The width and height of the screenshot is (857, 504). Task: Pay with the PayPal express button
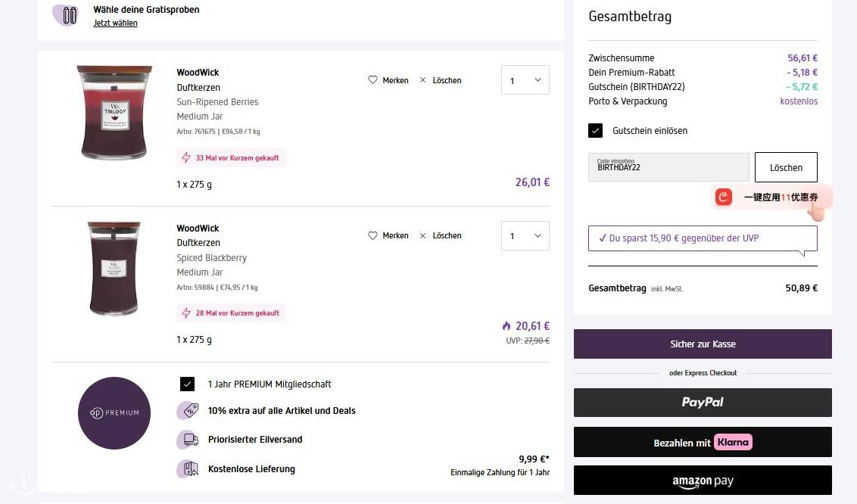tap(702, 403)
